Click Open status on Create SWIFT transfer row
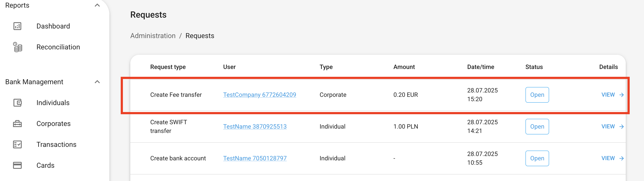644x181 pixels. pyautogui.click(x=537, y=127)
